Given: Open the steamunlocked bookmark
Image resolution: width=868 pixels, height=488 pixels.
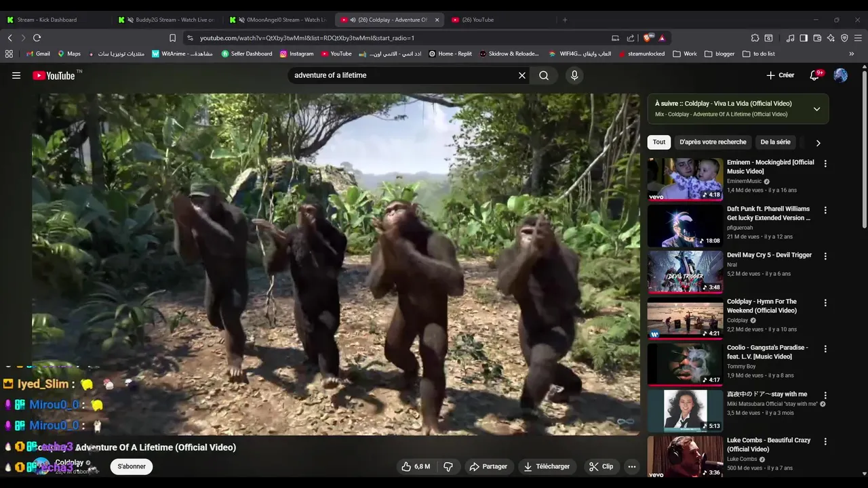Looking at the screenshot, I should click(x=642, y=54).
